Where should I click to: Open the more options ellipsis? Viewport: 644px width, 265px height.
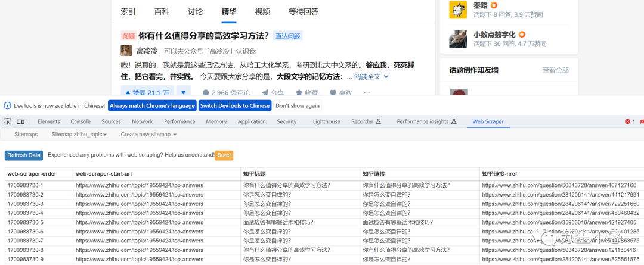click(367, 93)
